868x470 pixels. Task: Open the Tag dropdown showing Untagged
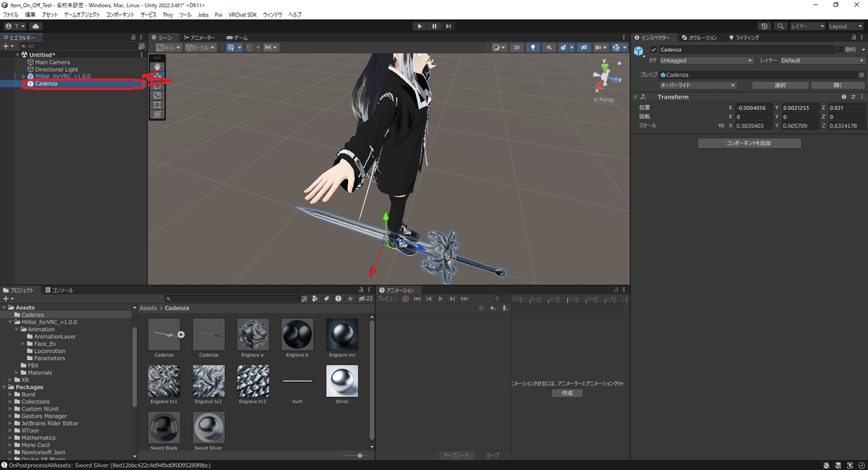(x=706, y=61)
